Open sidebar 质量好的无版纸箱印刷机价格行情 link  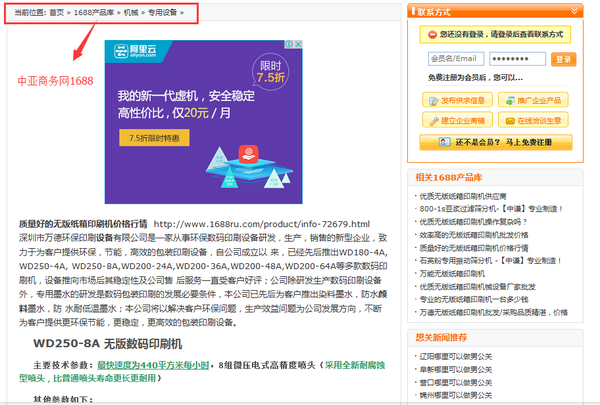coord(474,248)
